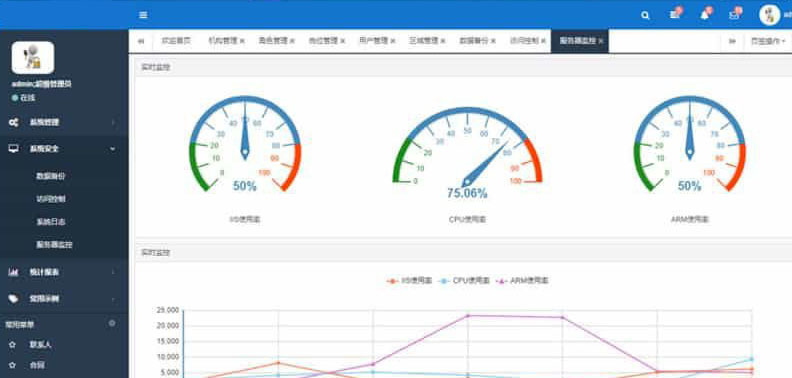The image size is (792, 378).
Task: Switch to the 角色管理 tab
Action: (273, 41)
